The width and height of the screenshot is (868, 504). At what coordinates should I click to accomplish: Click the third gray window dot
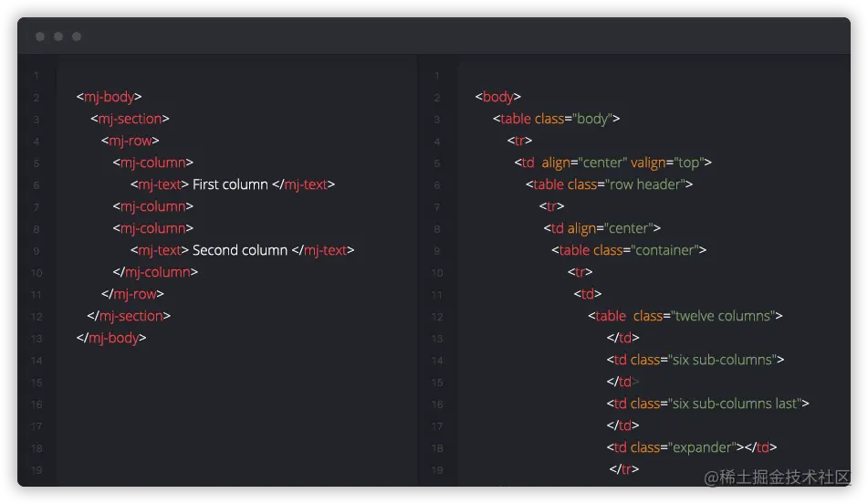pyautogui.click(x=77, y=37)
